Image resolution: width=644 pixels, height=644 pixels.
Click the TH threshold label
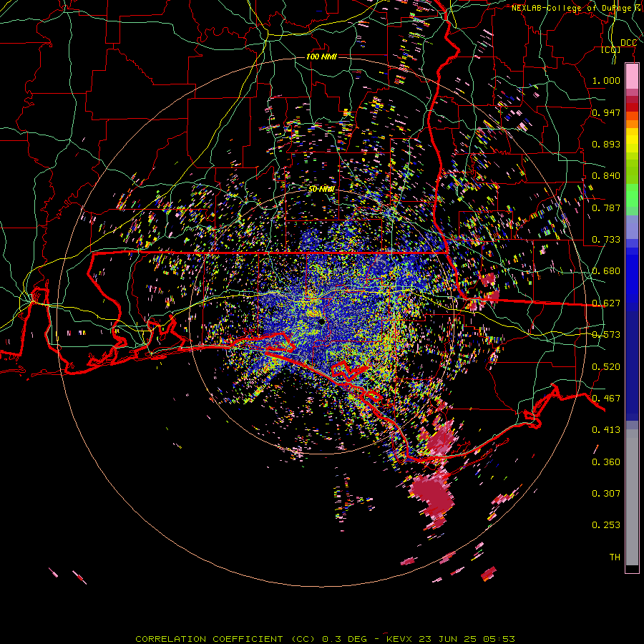[615, 557]
